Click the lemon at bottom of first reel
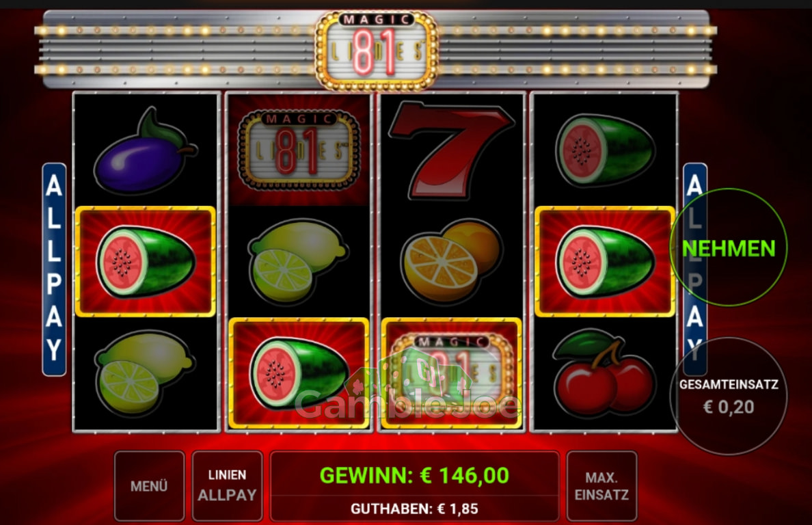812x525 pixels. click(x=145, y=373)
